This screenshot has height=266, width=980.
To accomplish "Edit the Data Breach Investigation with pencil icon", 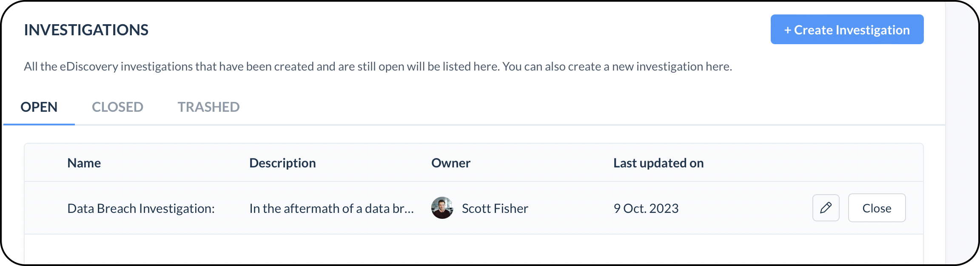I will [x=826, y=208].
